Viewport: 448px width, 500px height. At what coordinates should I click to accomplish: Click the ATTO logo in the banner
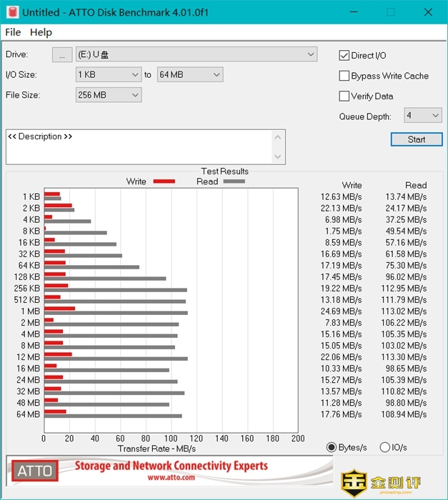[35, 471]
